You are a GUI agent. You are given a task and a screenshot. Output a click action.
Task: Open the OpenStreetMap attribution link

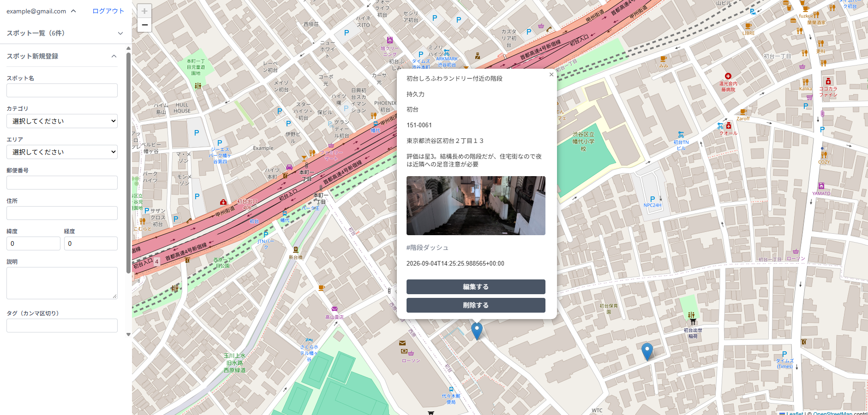click(833, 414)
